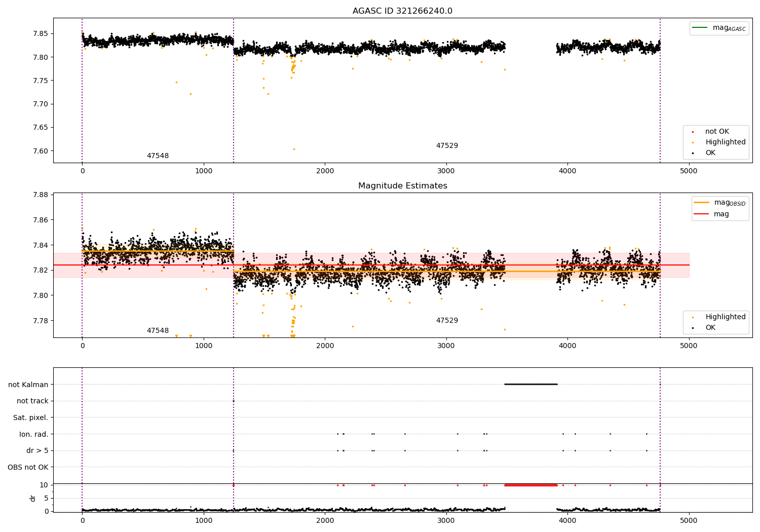
Task: Click the 7.65 tick on top plot
Action: (x=40, y=128)
